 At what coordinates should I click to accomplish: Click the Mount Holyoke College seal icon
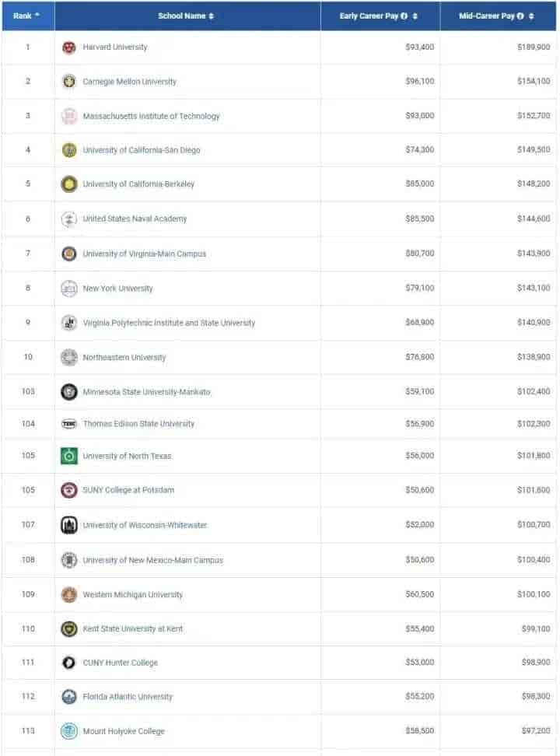point(69,731)
